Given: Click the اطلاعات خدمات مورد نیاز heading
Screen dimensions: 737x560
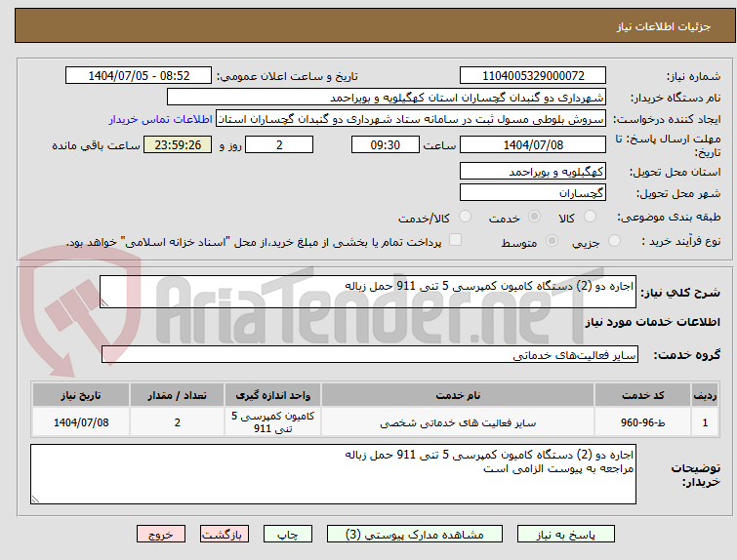Looking at the screenshot, I should pos(652,322).
